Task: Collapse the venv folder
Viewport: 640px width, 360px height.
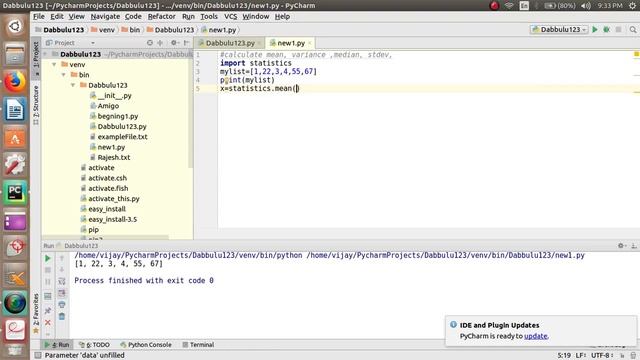Action: [x=54, y=64]
